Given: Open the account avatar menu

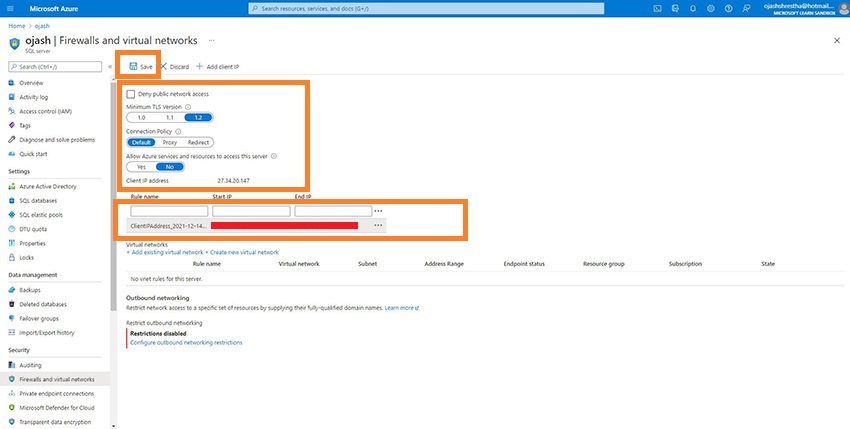Looking at the screenshot, I should tap(843, 8).
